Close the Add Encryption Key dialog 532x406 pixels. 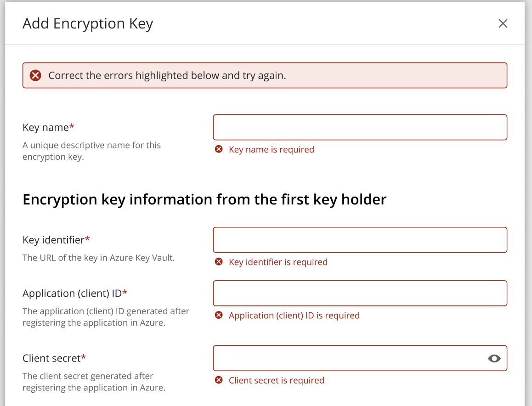click(503, 23)
